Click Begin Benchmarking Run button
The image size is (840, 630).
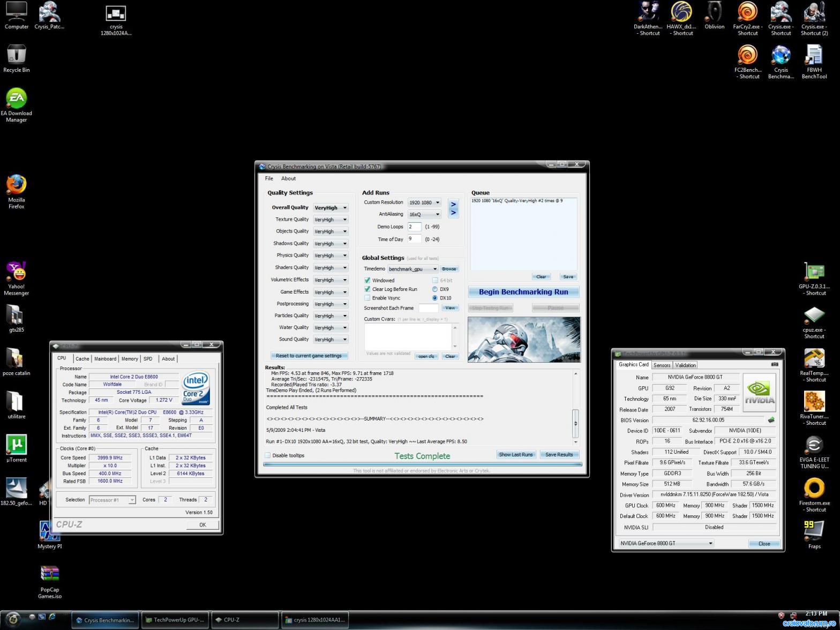click(x=523, y=292)
